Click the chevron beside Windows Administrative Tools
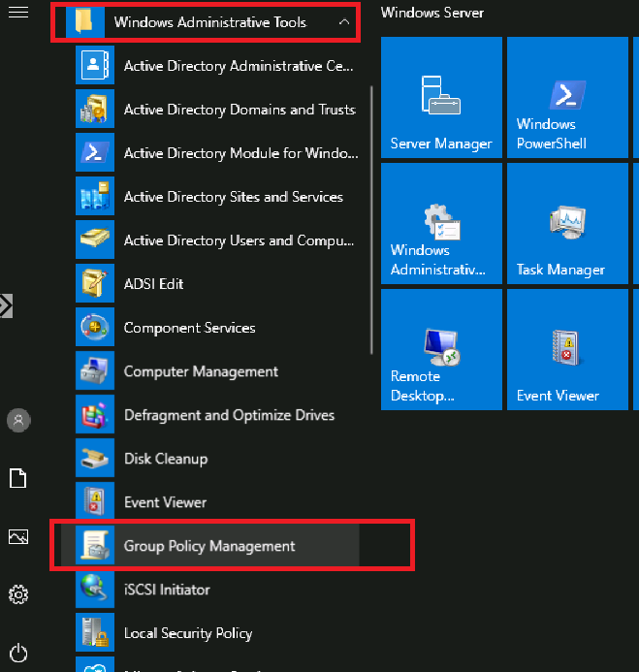Screen dimensions: 639x672 (x=343, y=21)
